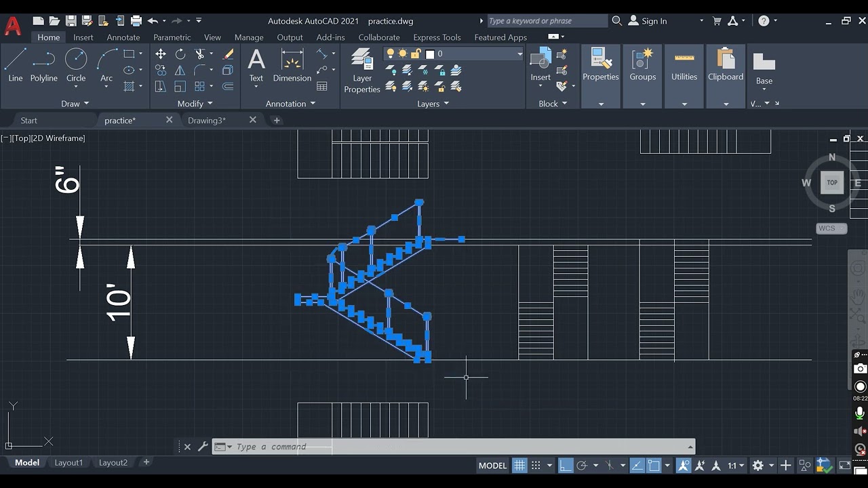Screen dimensions: 868x488
Task: Insert a Table from Annotation panel
Action: click(322, 86)
